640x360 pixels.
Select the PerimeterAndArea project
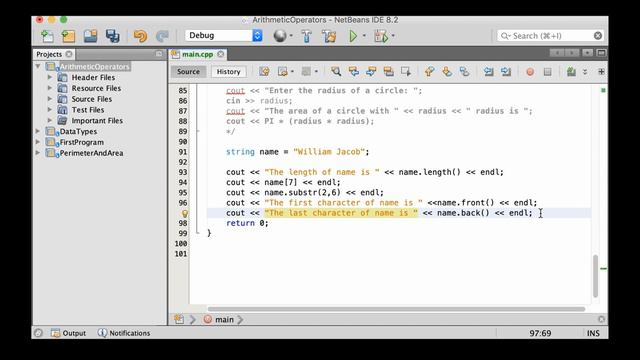tap(91, 153)
